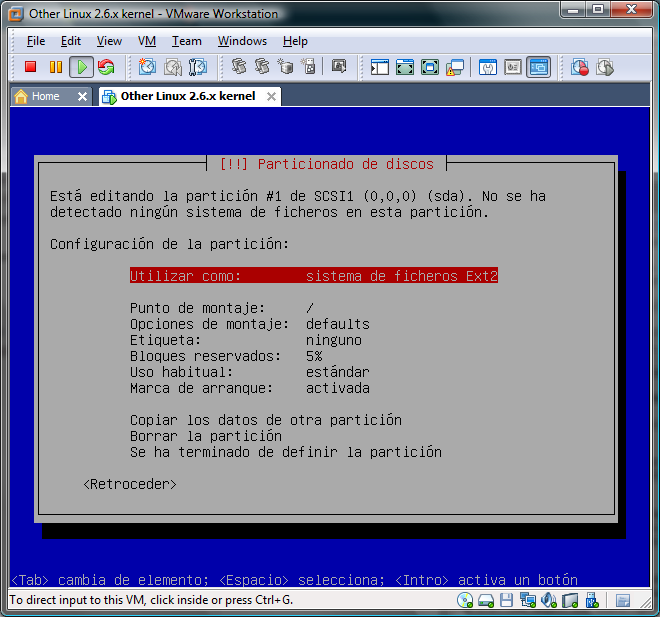Open the Help menu
Image resolution: width=660 pixels, height=617 pixels.
(x=295, y=41)
